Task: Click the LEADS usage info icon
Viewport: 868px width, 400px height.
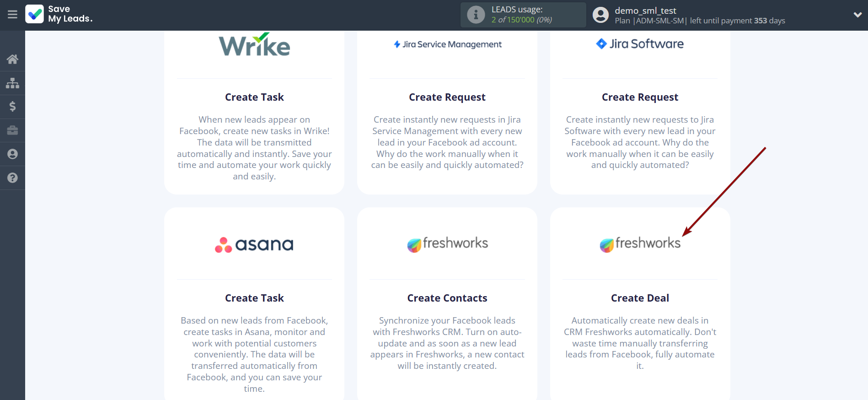Action: pos(476,15)
